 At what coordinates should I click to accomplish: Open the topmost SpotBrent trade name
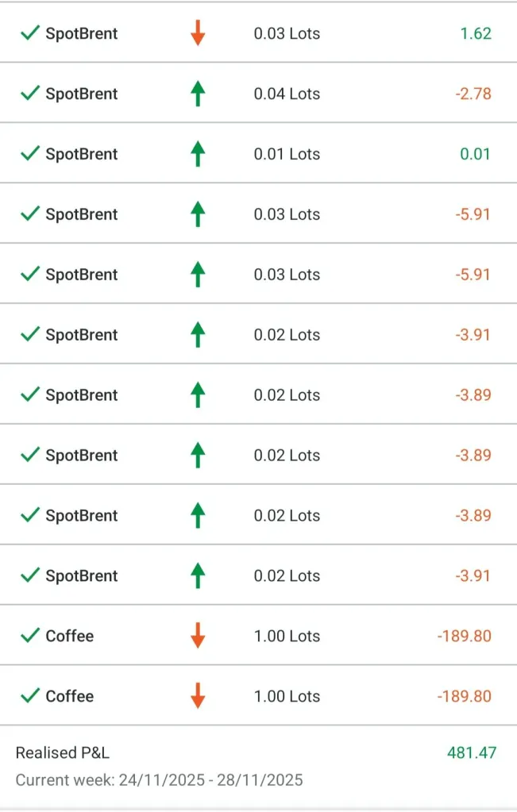pyautogui.click(x=81, y=33)
